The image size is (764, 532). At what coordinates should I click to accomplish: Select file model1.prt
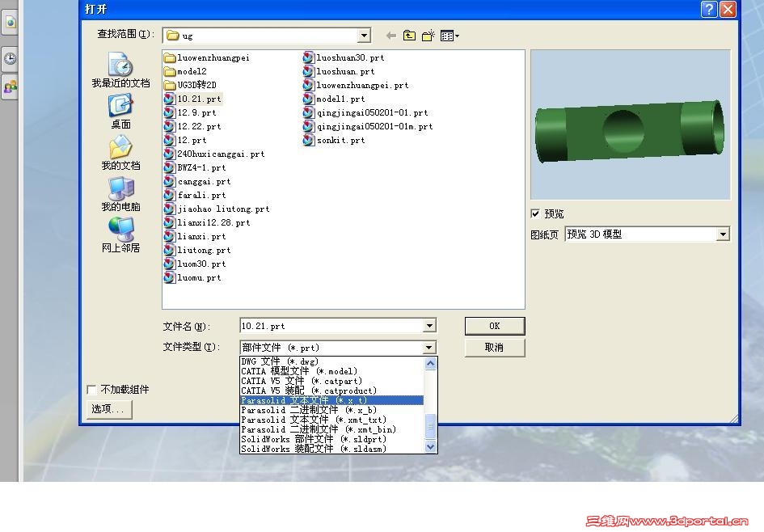coord(334,99)
